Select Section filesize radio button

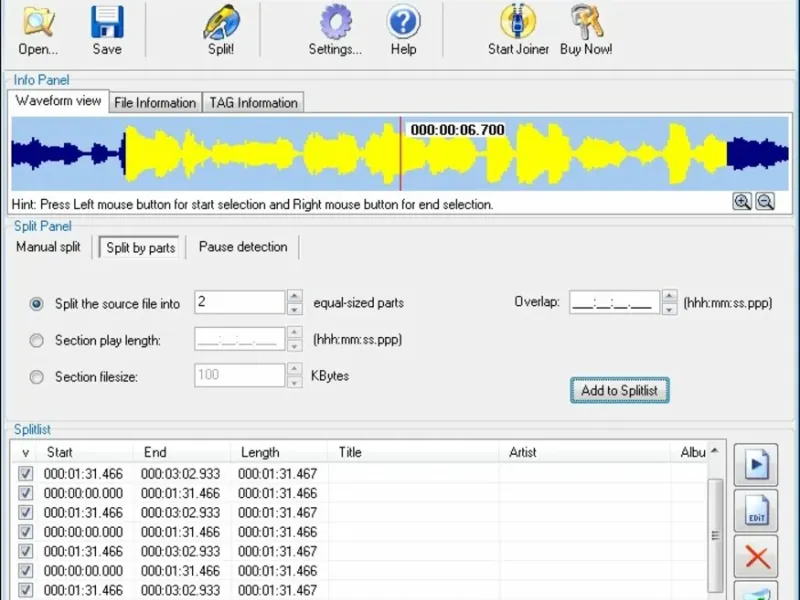[36, 377]
